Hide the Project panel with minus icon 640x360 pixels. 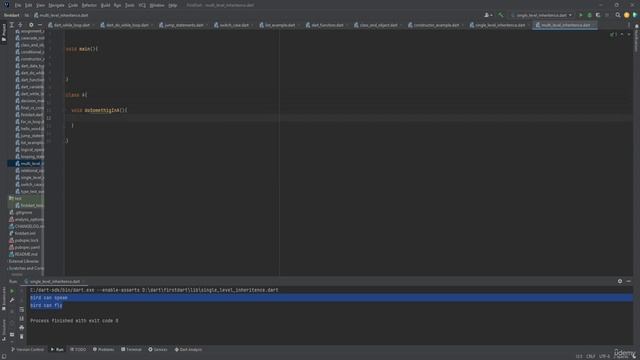40,25
